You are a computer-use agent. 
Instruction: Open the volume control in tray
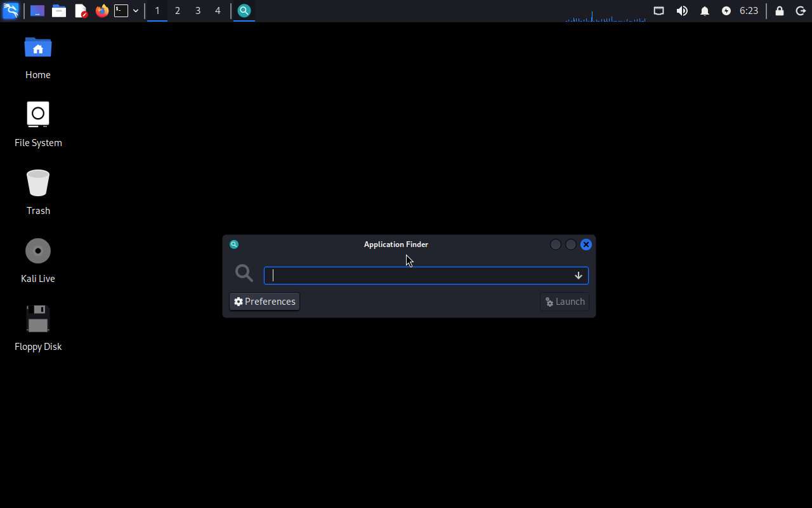[682, 11]
